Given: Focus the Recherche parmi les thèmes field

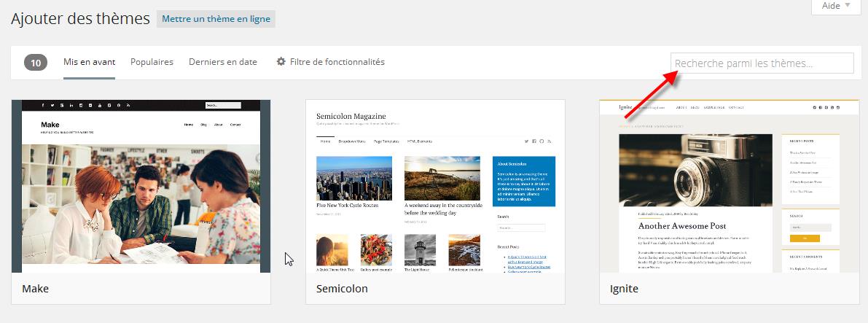Looking at the screenshot, I should click(x=761, y=63).
